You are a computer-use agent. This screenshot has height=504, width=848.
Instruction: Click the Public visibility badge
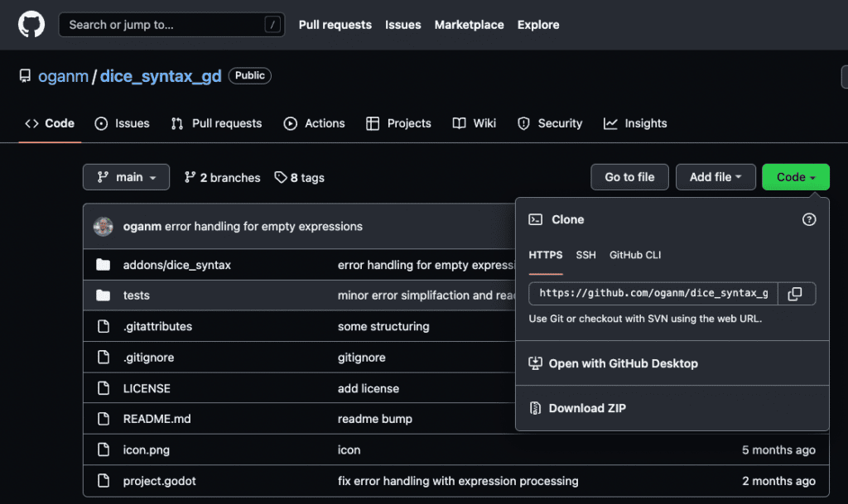coord(250,75)
